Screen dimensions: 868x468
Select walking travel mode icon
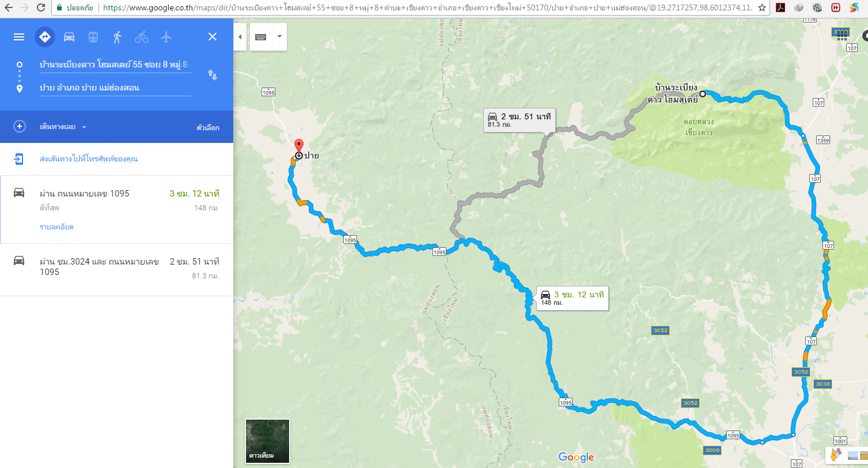pos(117,37)
